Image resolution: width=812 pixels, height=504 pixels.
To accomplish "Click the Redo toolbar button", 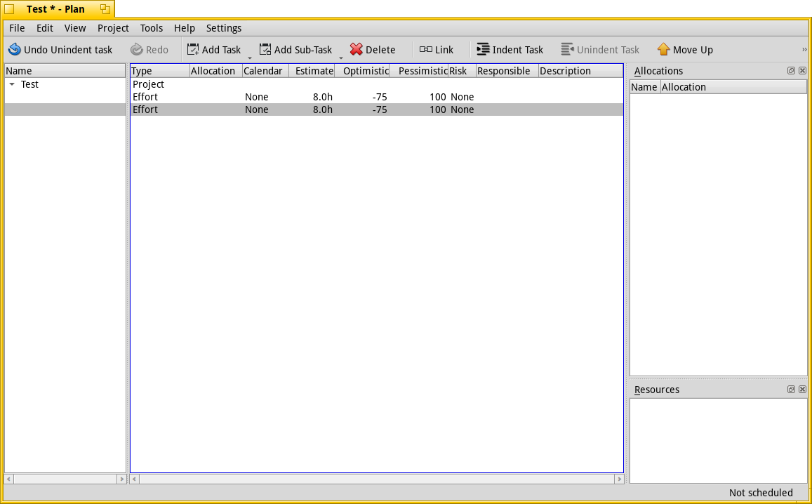I will [149, 50].
